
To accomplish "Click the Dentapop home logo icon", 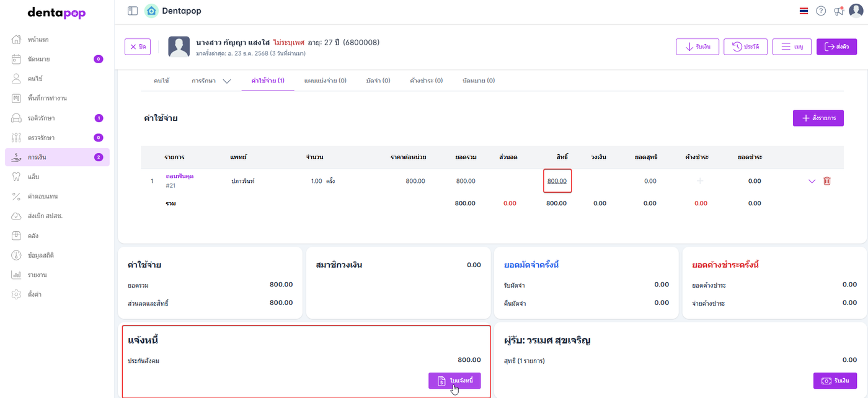I will pyautogui.click(x=151, y=11).
